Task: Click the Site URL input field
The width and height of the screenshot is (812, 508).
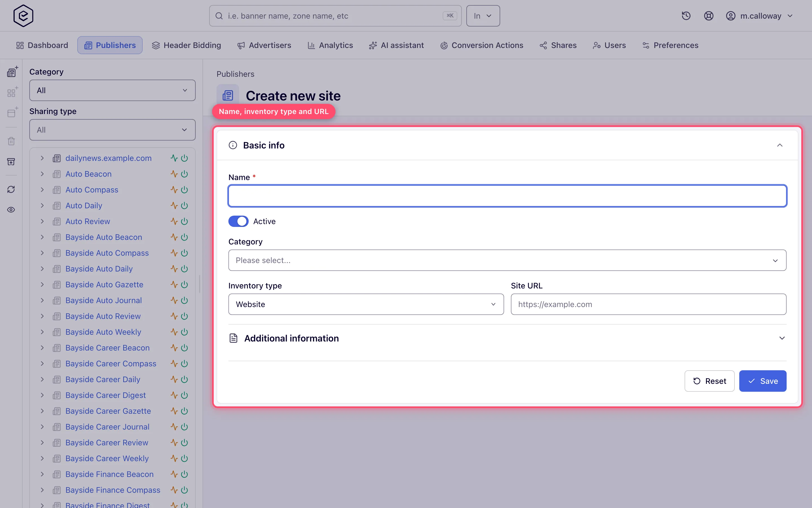Action: tap(648, 305)
